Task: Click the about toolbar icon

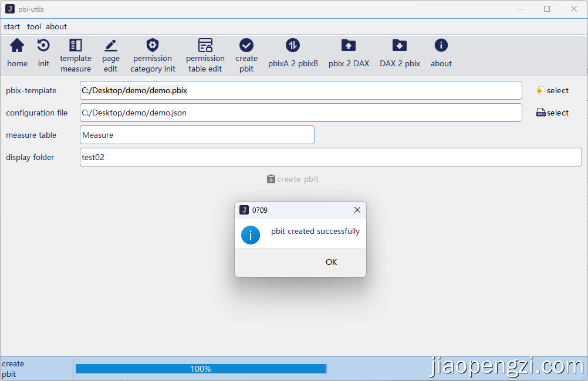Action: (441, 53)
